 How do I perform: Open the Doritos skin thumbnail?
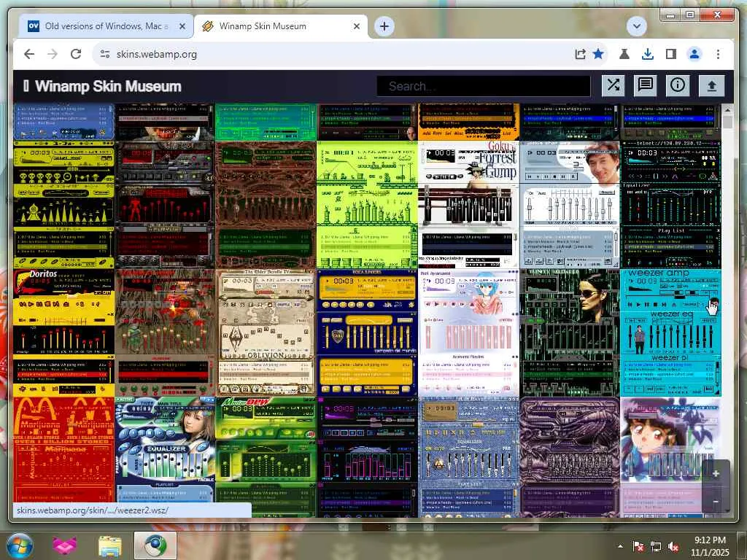(64, 332)
